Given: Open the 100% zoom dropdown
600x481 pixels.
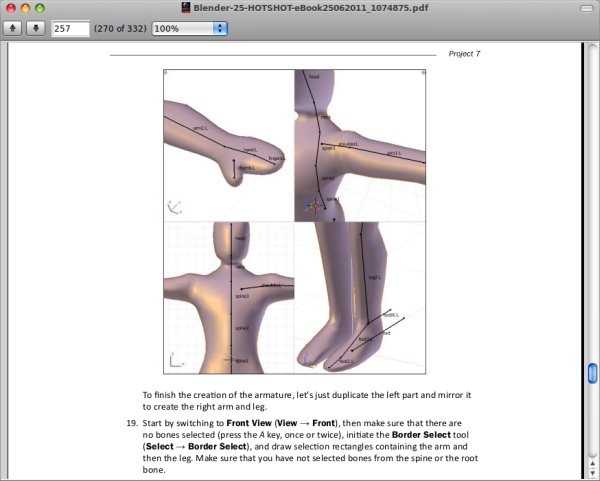Looking at the screenshot, I should pos(190,29).
